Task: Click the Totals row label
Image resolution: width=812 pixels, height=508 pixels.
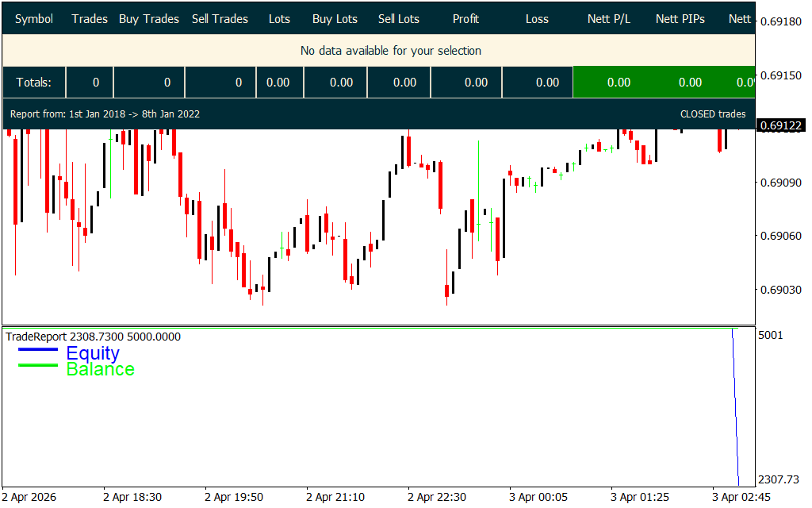Action: point(34,83)
